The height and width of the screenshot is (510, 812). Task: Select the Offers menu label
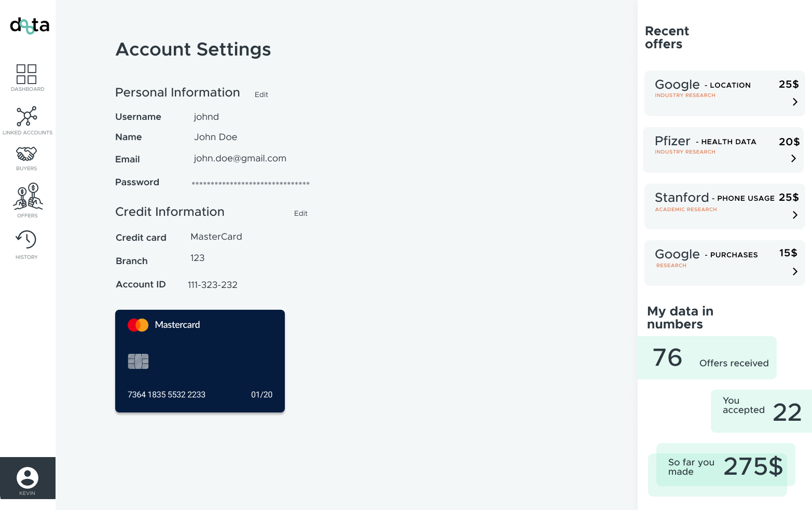tap(27, 216)
